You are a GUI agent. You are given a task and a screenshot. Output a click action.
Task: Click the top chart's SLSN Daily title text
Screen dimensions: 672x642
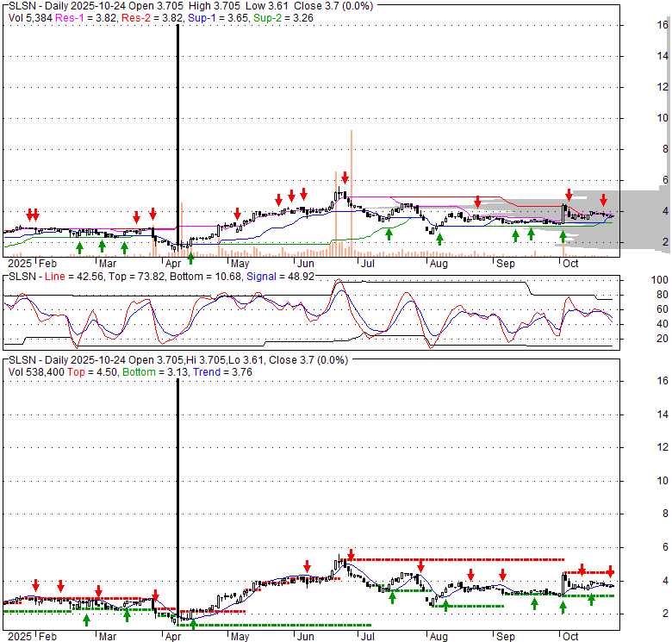point(190,6)
